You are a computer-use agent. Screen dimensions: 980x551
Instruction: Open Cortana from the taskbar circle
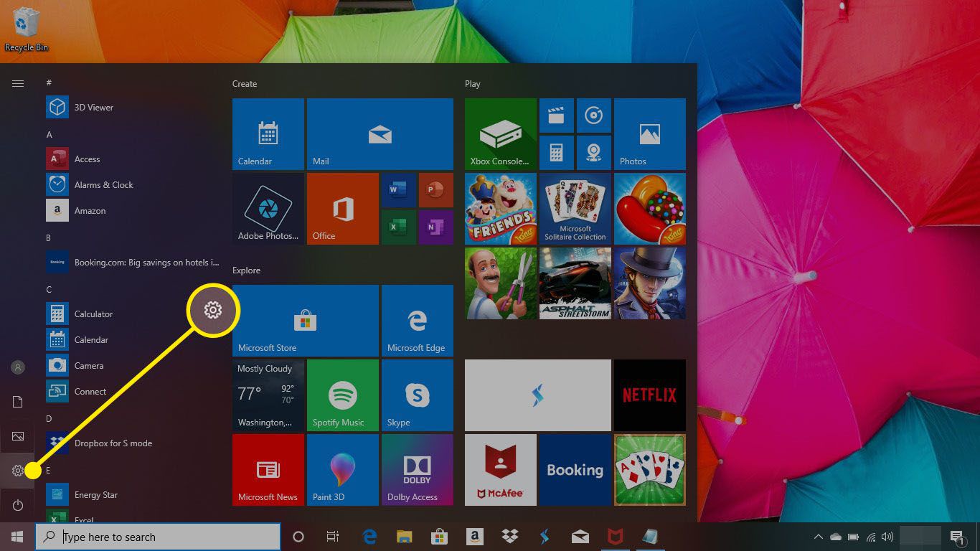pyautogui.click(x=298, y=537)
